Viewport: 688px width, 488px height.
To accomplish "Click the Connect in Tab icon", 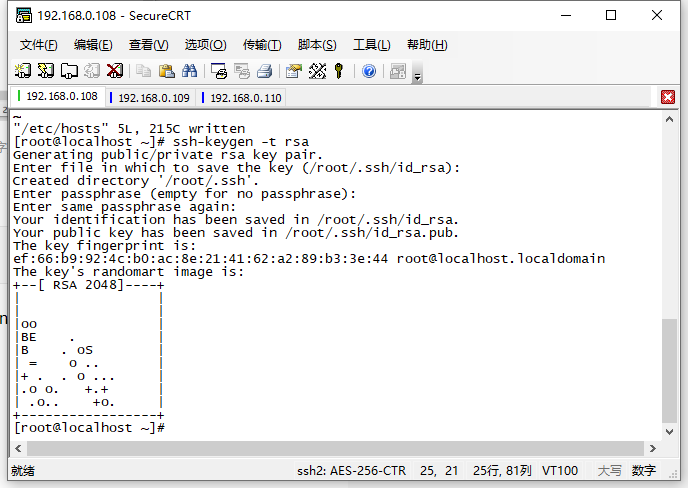I will pyautogui.click(x=68, y=71).
